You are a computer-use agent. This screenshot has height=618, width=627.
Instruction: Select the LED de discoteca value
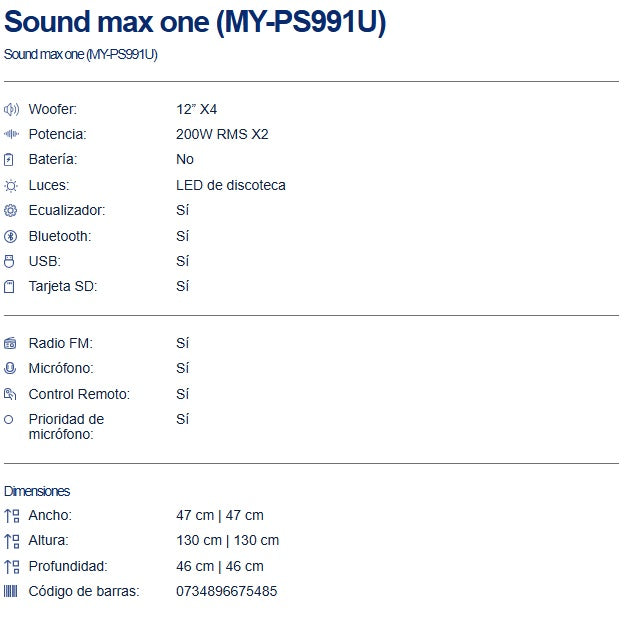pos(231,185)
